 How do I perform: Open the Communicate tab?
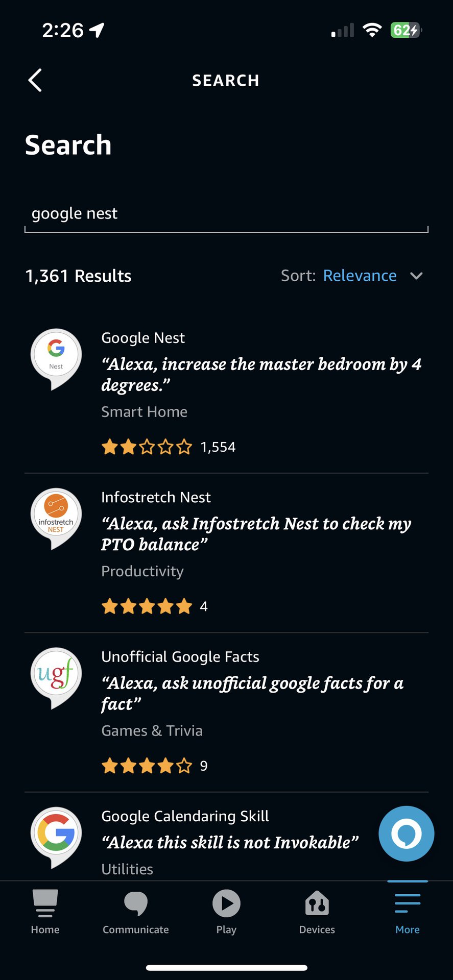tap(136, 912)
